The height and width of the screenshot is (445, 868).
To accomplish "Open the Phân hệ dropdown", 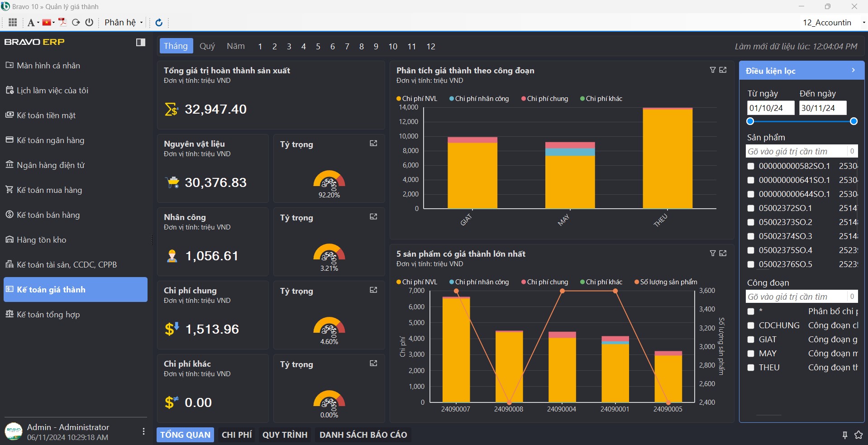I will pyautogui.click(x=123, y=23).
